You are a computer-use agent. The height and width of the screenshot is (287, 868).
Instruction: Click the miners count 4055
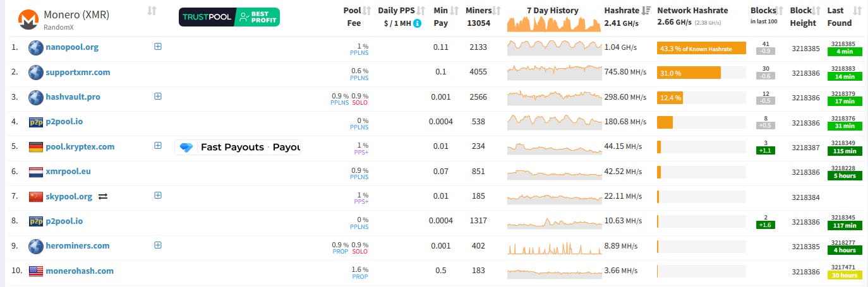479,72
